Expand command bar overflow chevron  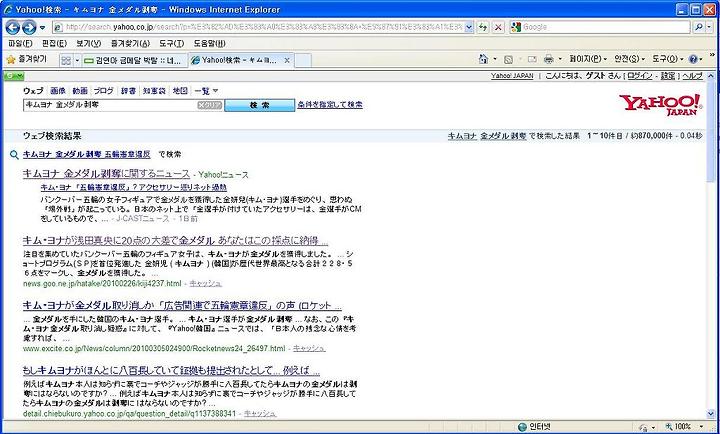point(713,55)
